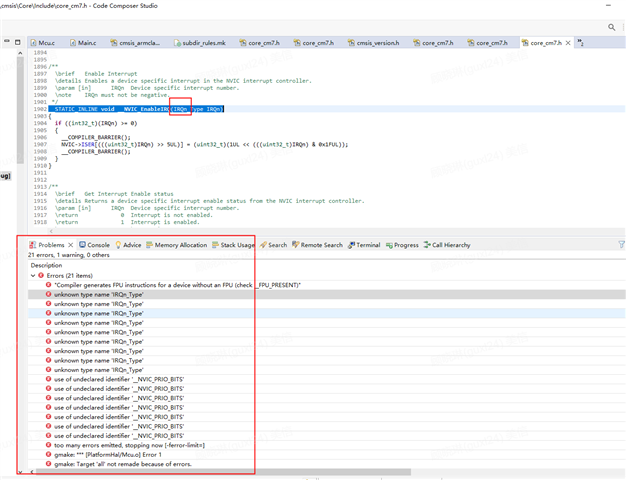
Task: Minimize the left side view panel
Action: 7,41
